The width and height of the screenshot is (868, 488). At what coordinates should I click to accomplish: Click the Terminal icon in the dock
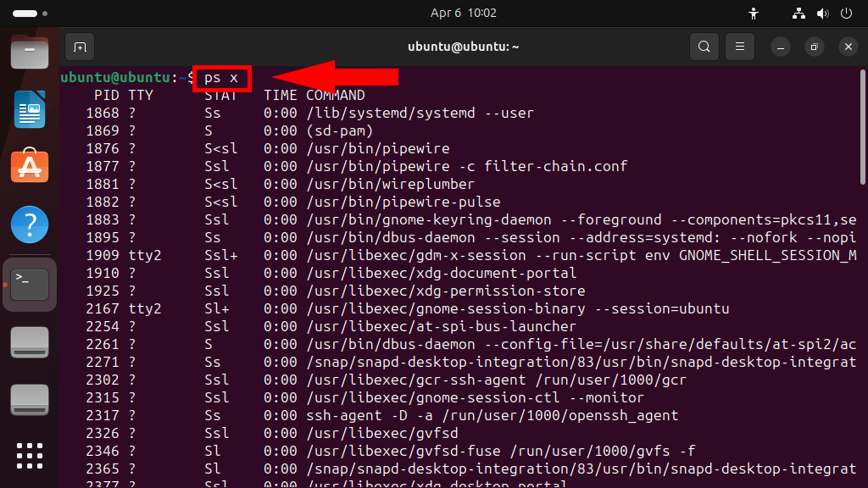(x=29, y=283)
